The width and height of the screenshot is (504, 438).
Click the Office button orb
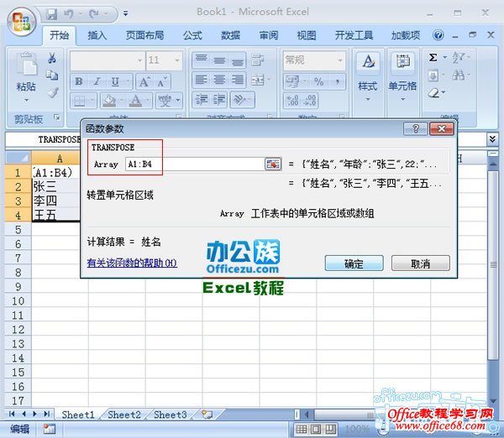click(22, 22)
